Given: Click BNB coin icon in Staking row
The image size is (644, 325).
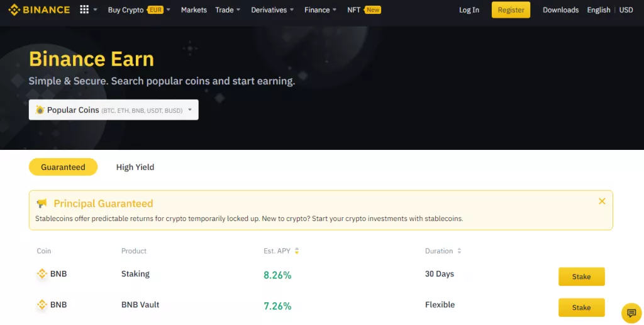Looking at the screenshot, I should [x=42, y=273].
